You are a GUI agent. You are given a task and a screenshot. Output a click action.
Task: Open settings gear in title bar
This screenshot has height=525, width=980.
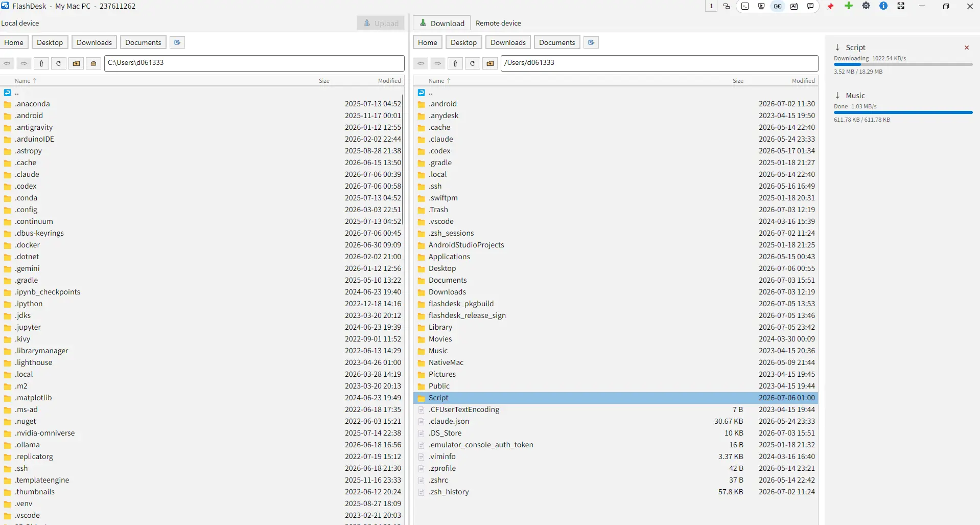pos(866,6)
